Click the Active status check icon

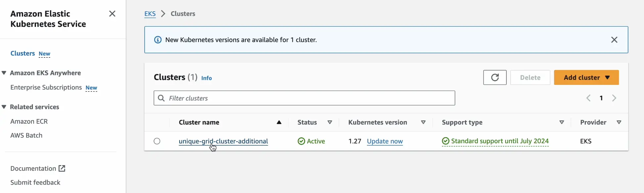(x=301, y=141)
